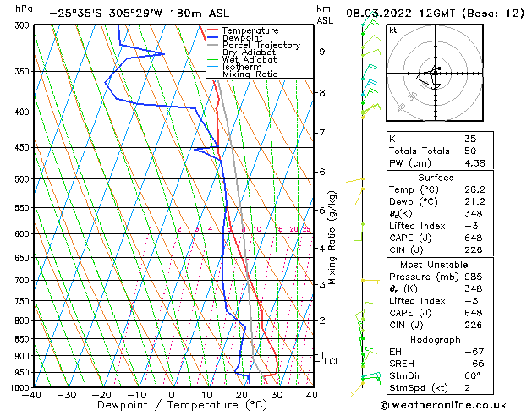
Task: Click the Most Unstable section heading
Action: point(434,265)
